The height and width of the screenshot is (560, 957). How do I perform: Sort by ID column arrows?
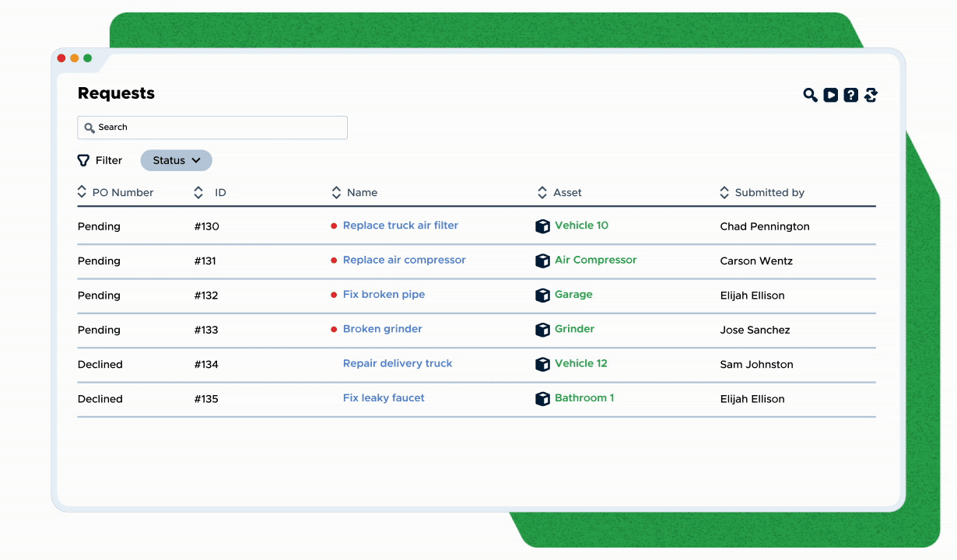(x=198, y=192)
